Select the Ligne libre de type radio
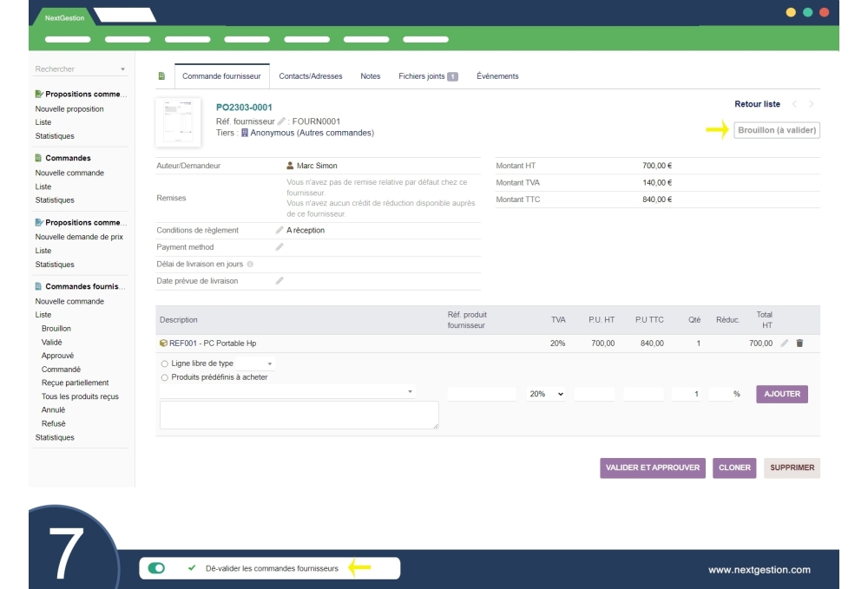 (x=165, y=364)
